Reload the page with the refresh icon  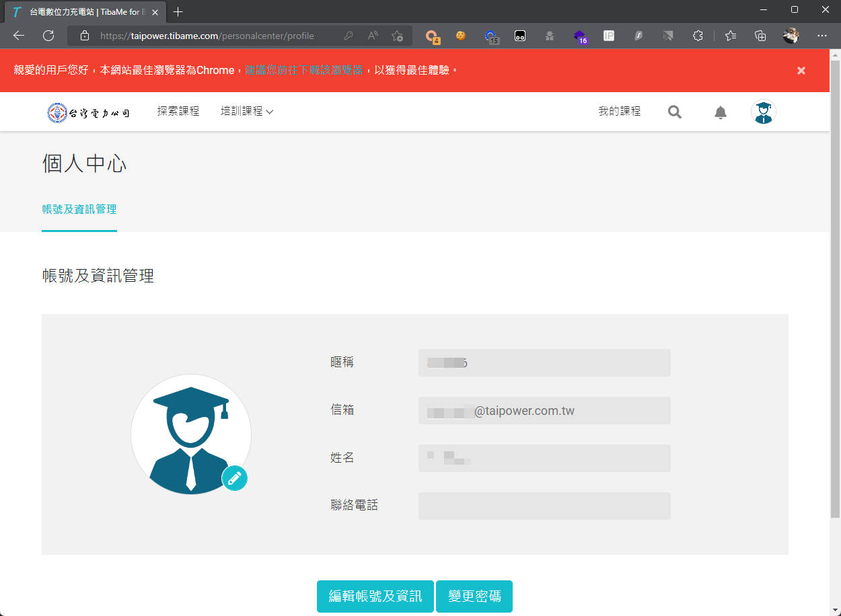pyautogui.click(x=48, y=36)
